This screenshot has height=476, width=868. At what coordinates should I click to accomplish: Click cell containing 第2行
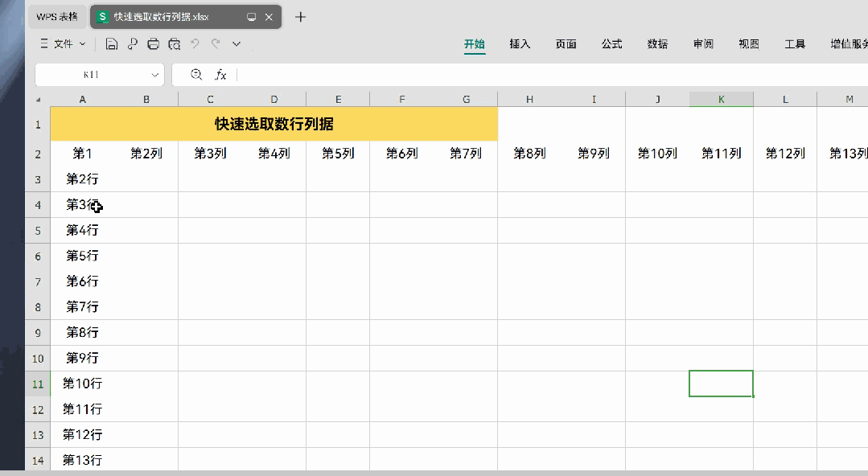(83, 178)
